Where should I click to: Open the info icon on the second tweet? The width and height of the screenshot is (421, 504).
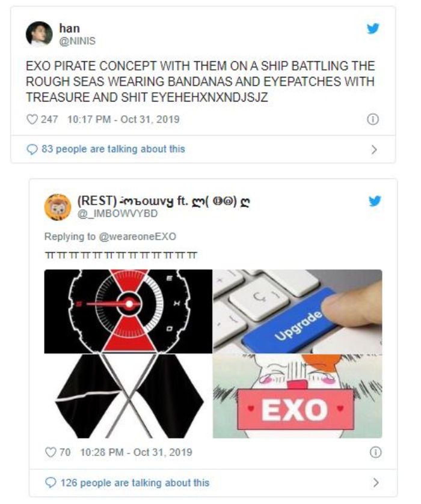[375, 452]
